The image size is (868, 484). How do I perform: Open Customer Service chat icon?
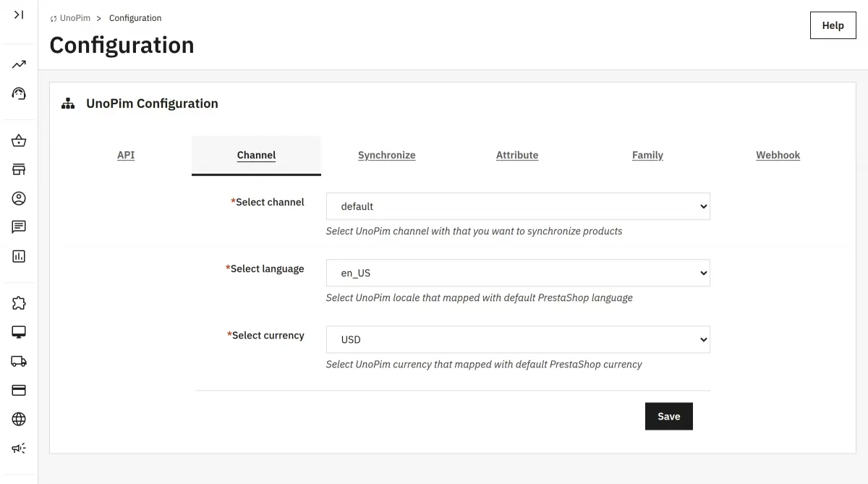pyautogui.click(x=19, y=227)
